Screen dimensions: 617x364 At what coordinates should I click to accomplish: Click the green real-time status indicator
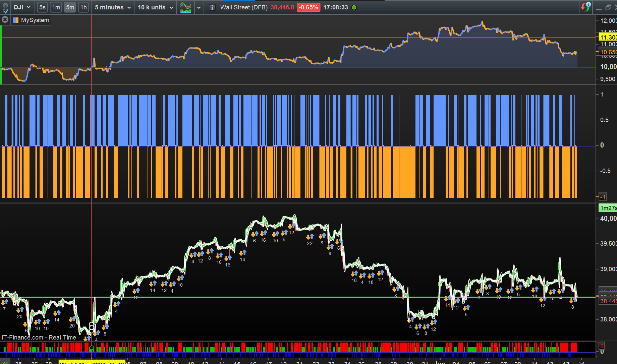pyautogui.click(x=354, y=7)
